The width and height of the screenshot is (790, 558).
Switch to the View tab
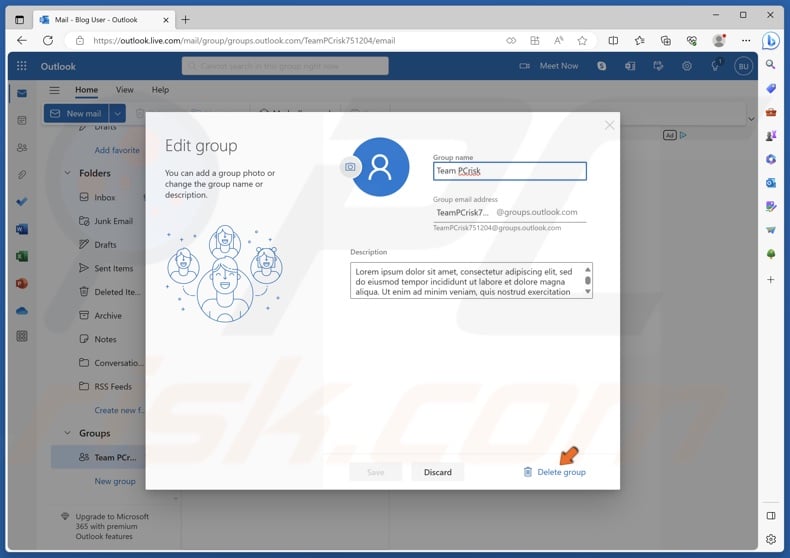124,90
